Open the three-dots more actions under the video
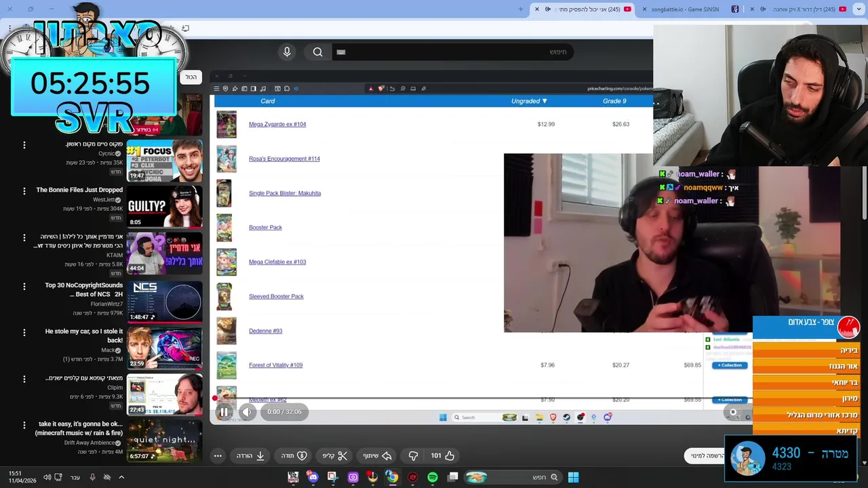This screenshot has height=488, width=868. pos(218,455)
